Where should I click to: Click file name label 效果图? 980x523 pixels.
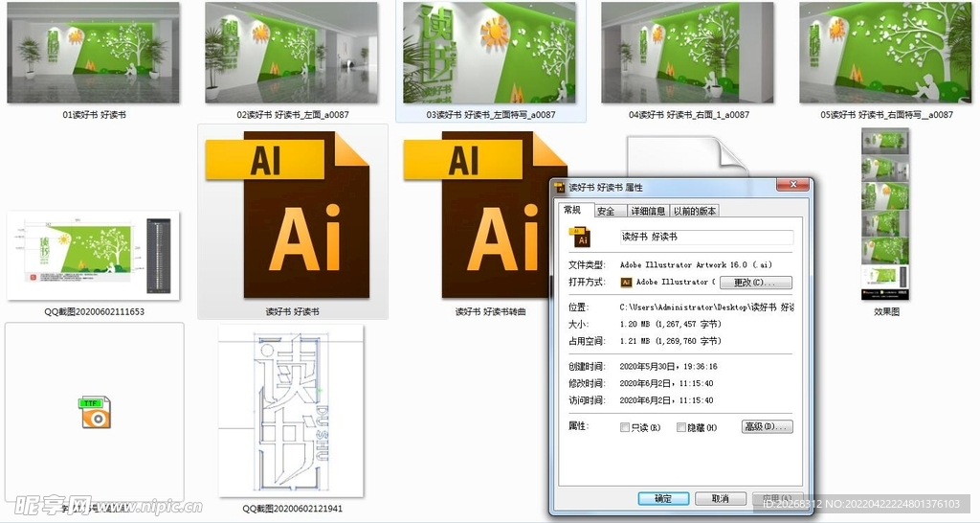[x=886, y=311]
